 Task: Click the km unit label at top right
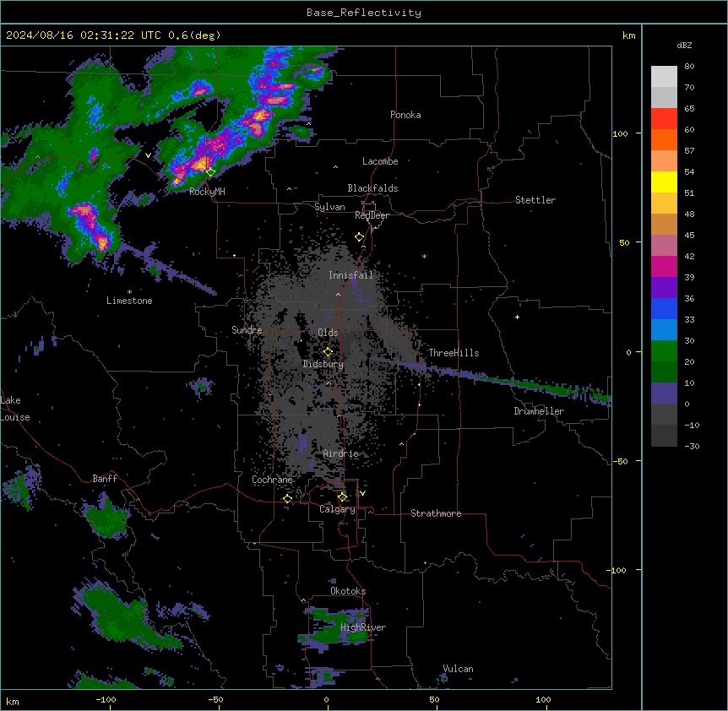click(x=628, y=35)
